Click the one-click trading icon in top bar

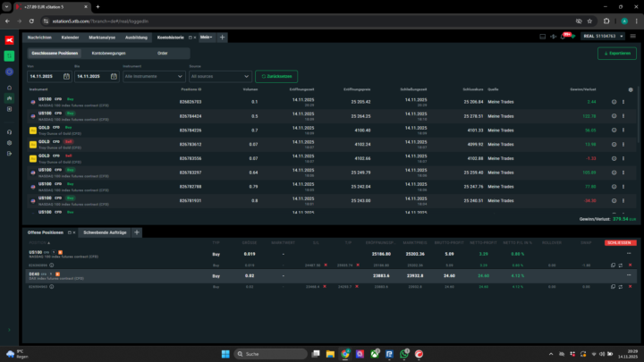(x=554, y=37)
